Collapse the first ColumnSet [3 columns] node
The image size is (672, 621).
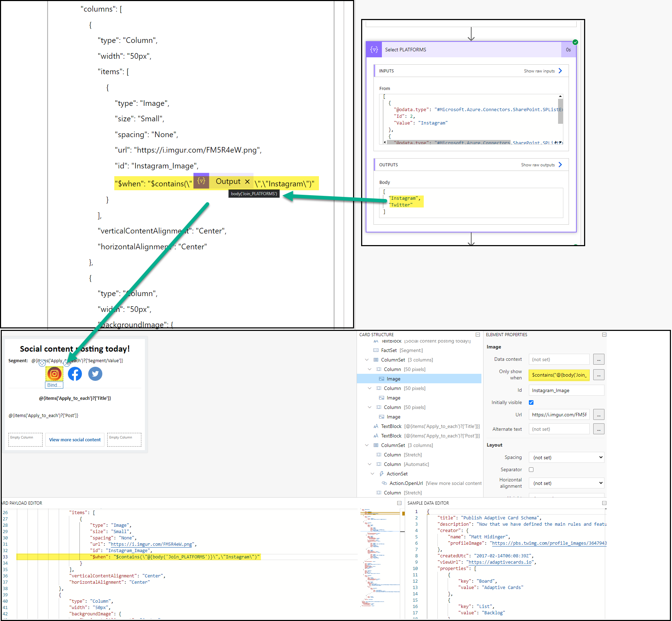tap(367, 360)
